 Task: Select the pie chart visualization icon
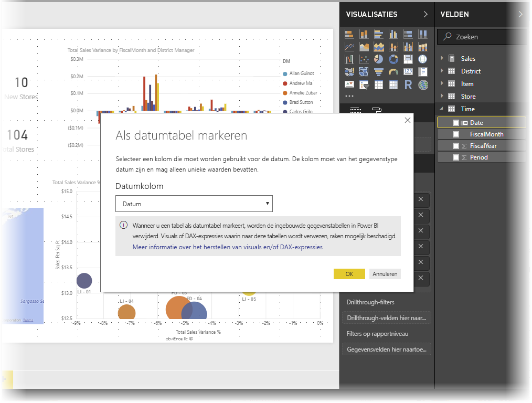379,59
